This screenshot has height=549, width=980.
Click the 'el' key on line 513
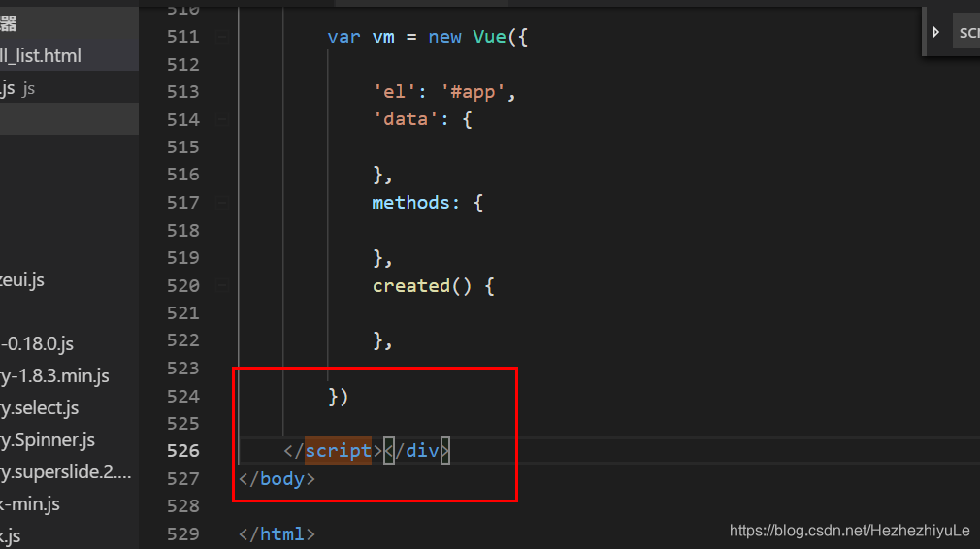click(394, 92)
